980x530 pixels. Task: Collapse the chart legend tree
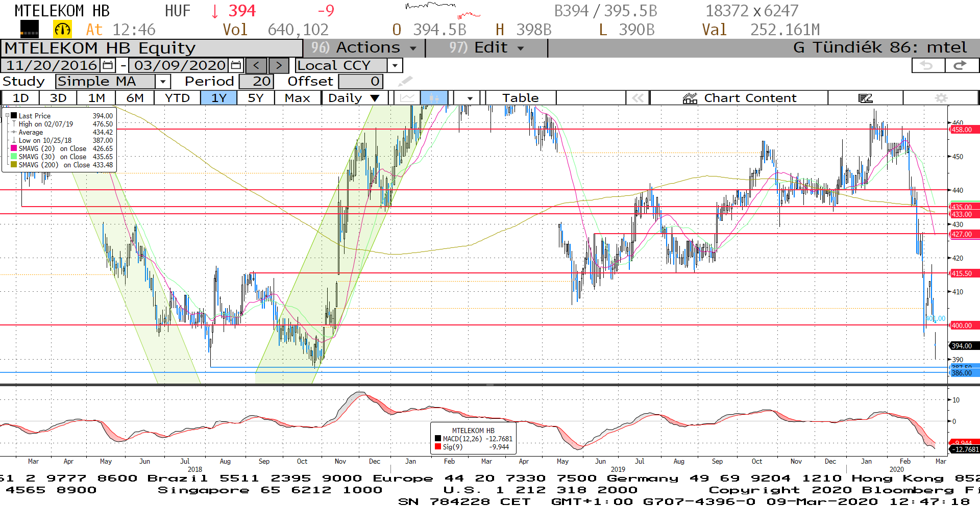pos(7,116)
